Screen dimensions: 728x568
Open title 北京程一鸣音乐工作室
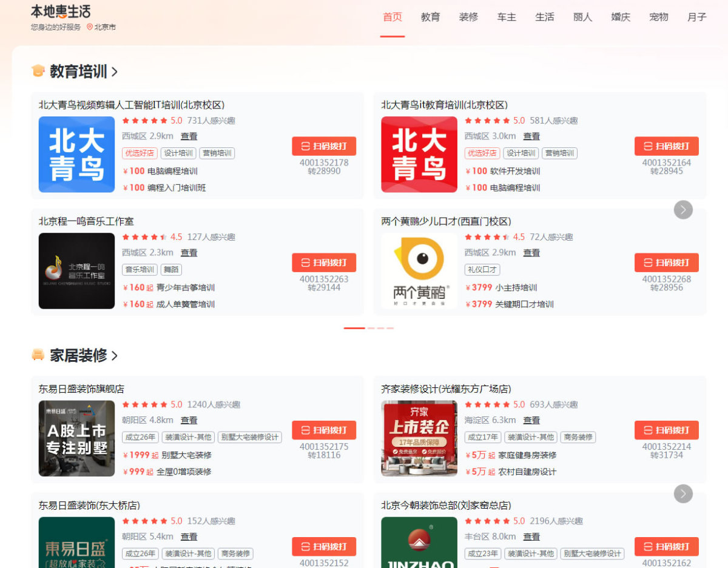[86, 221]
